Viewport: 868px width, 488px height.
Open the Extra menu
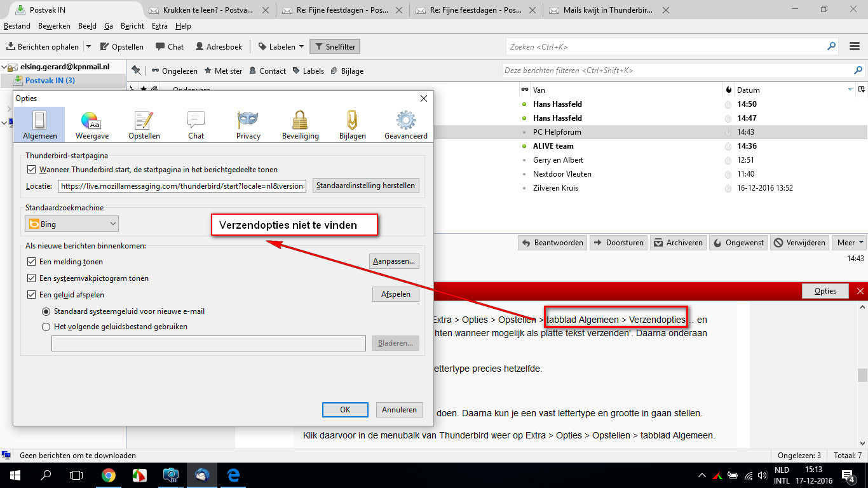coord(159,26)
